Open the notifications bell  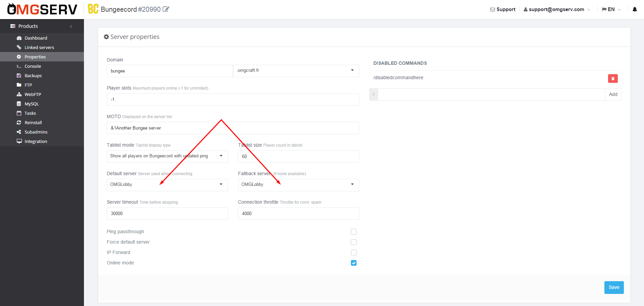click(635, 9)
